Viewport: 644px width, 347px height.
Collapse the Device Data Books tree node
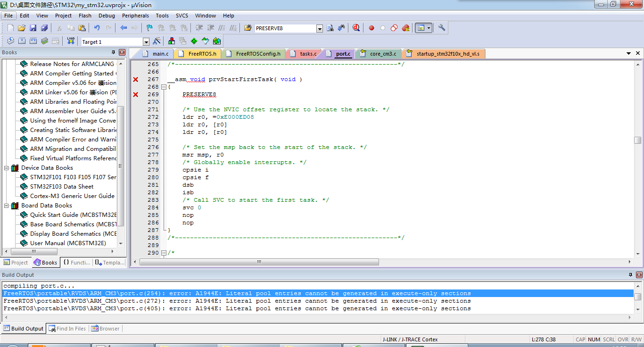(7, 168)
